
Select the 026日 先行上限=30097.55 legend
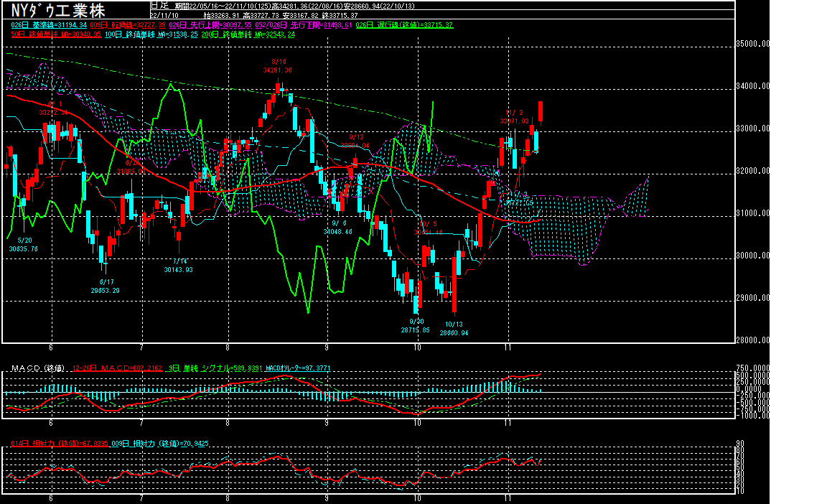coord(210,25)
